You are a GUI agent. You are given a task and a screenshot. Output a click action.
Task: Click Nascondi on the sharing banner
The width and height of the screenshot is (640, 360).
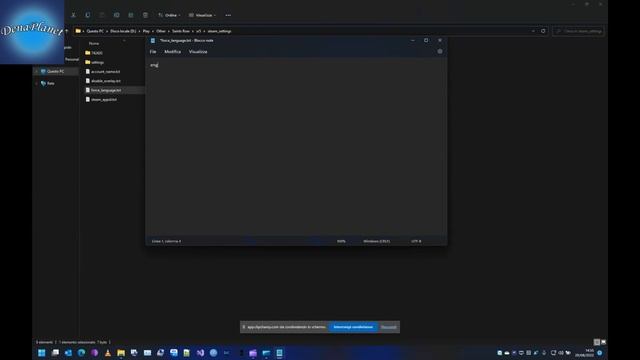388,327
